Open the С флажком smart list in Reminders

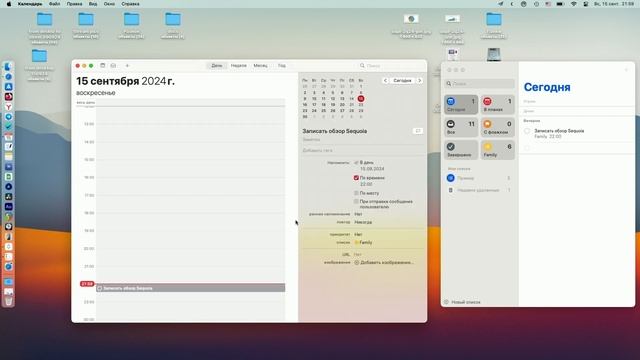pos(498,127)
